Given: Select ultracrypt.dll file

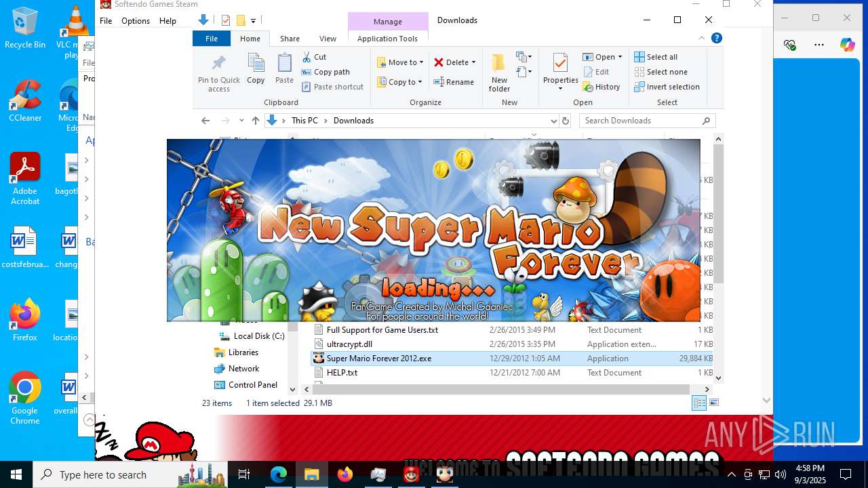Looking at the screenshot, I should 512,344.
